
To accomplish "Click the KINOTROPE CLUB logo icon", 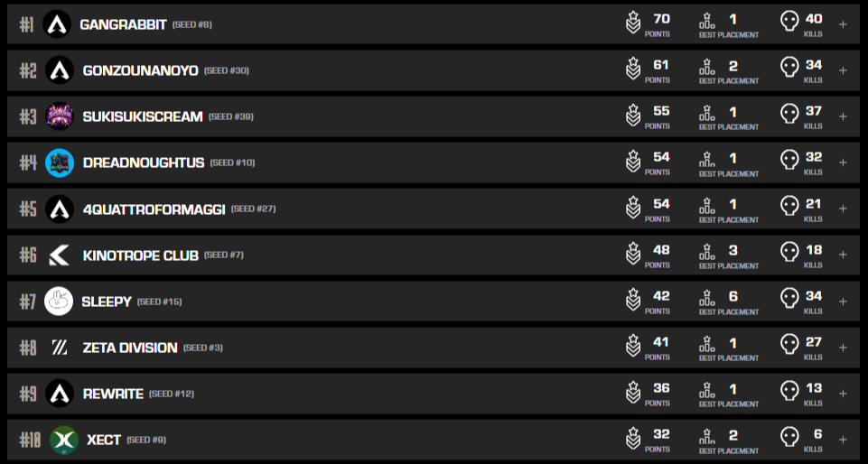I will (59, 255).
